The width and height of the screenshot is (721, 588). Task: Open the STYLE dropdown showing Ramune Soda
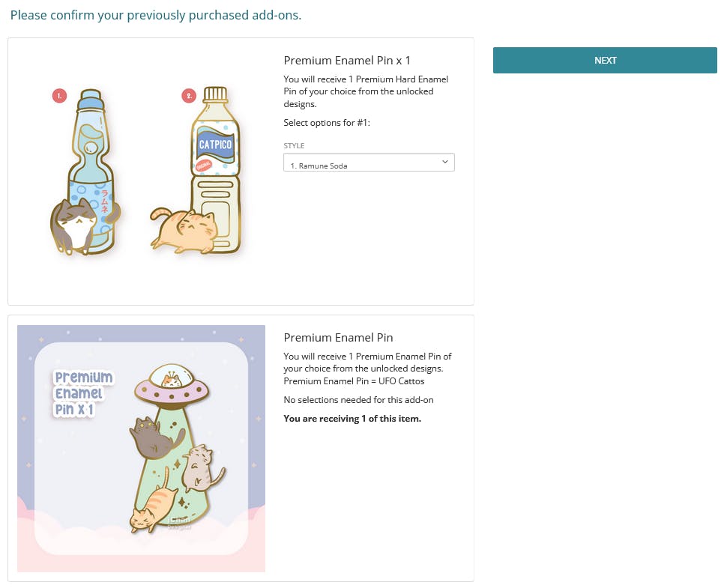pos(369,163)
